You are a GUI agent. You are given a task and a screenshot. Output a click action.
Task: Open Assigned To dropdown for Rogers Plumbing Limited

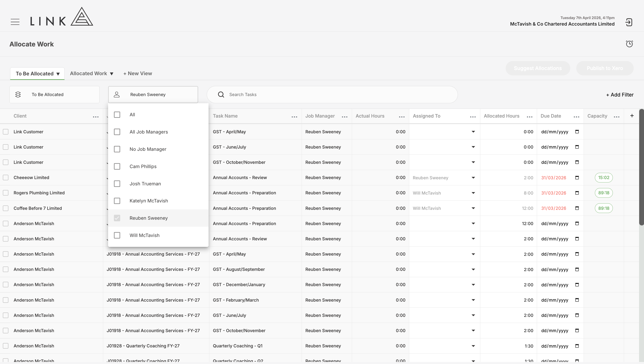[473, 193]
